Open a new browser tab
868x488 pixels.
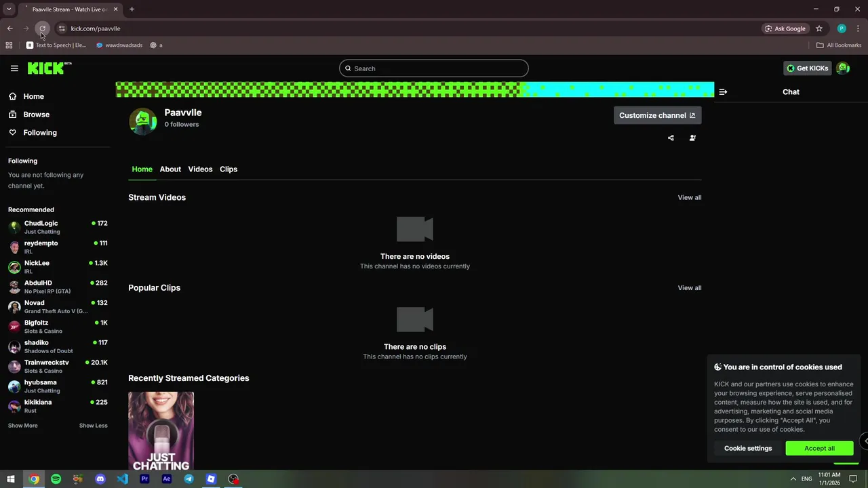coord(132,9)
